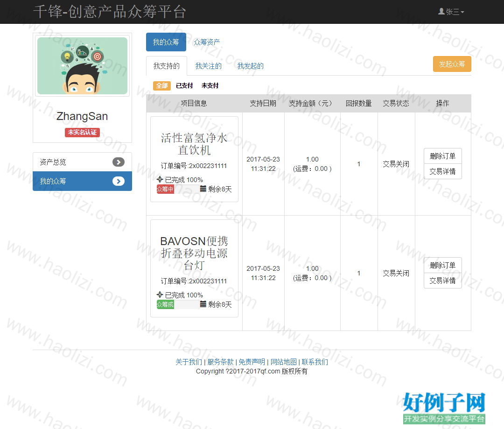Open the 千锋-创意产品众筹平台 site title
Image resolution: width=504 pixels, height=429 pixels.
click(x=110, y=12)
